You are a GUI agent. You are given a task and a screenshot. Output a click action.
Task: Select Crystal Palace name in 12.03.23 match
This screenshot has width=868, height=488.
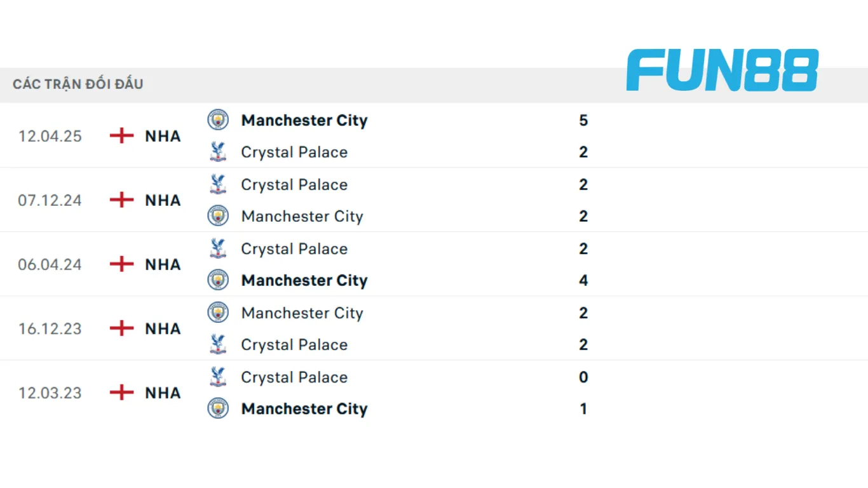294,377
